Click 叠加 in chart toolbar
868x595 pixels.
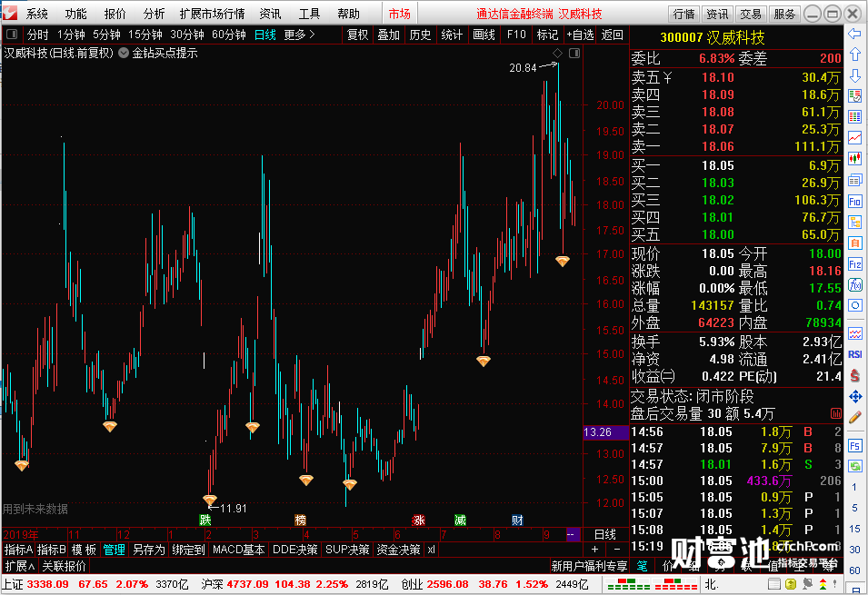[x=389, y=35]
